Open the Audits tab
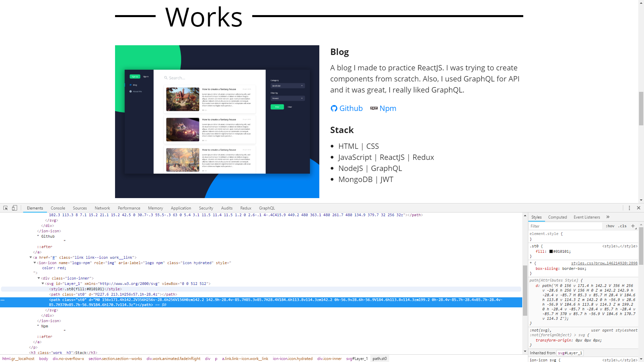 pos(227,208)
